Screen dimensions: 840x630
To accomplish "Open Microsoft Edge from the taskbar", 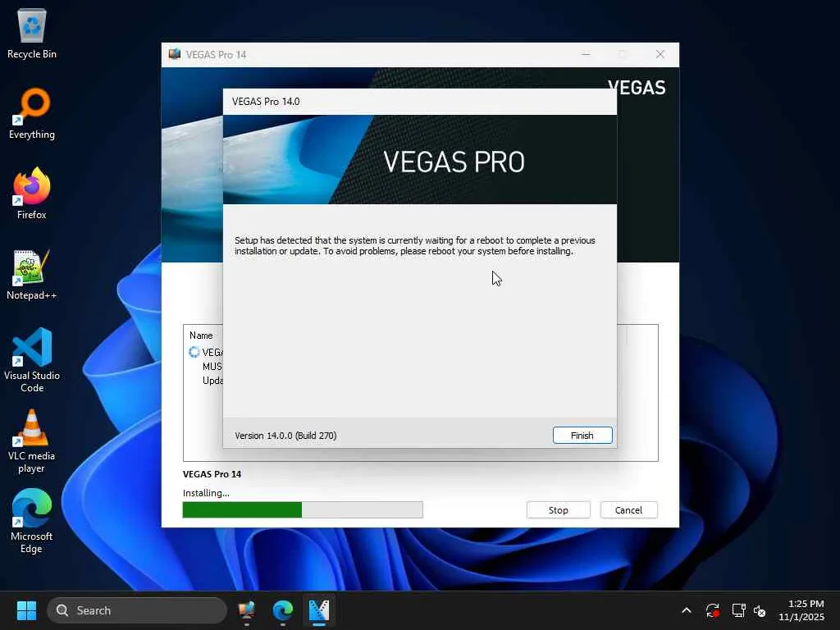I will (283, 610).
